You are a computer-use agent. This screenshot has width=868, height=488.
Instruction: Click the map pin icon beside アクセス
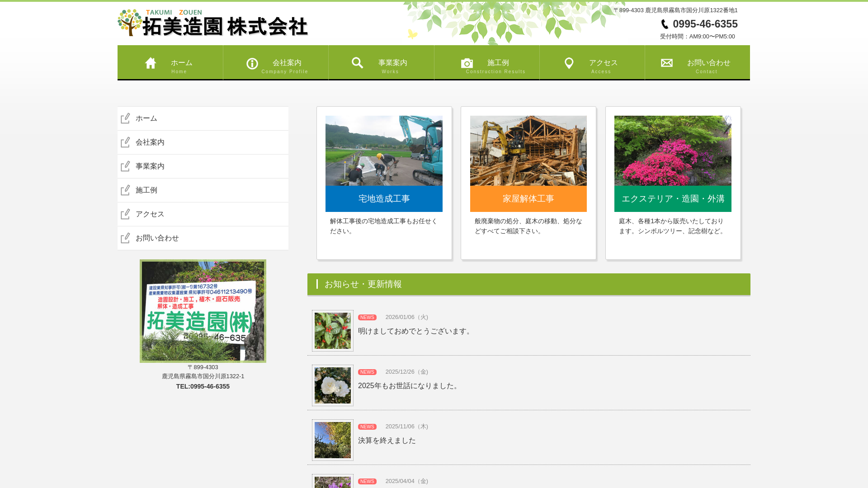coord(569,63)
